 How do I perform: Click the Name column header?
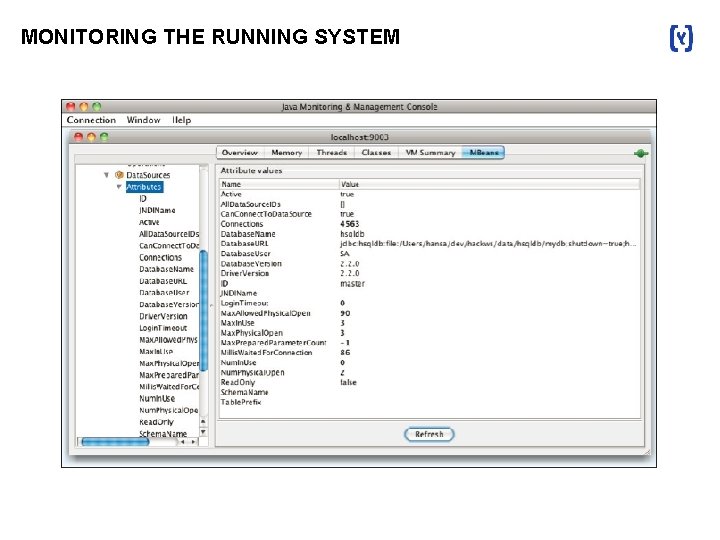(x=279, y=184)
